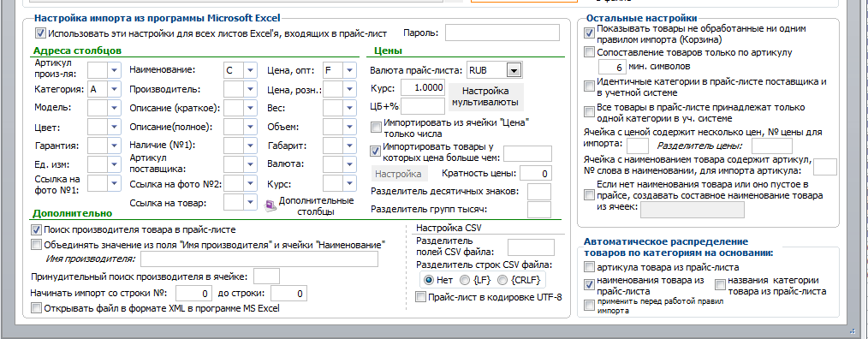Image resolution: width=868 pixels, height=339 pixels.
Task: Open the 'Ссылка на товар' column dropdown
Action: pyautogui.click(x=250, y=203)
